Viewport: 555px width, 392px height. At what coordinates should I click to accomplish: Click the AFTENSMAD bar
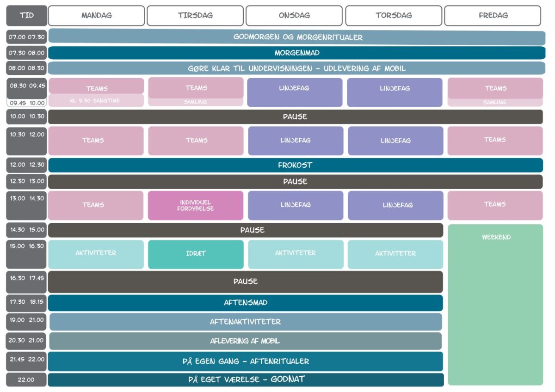[246, 303]
